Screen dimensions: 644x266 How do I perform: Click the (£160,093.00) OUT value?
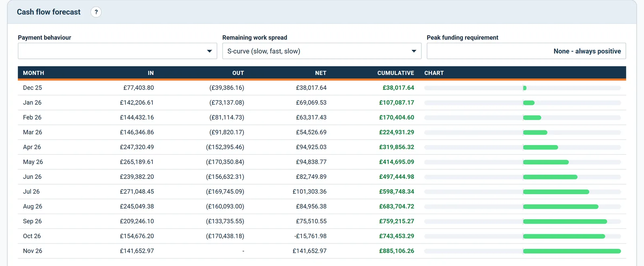coord(225,206)
